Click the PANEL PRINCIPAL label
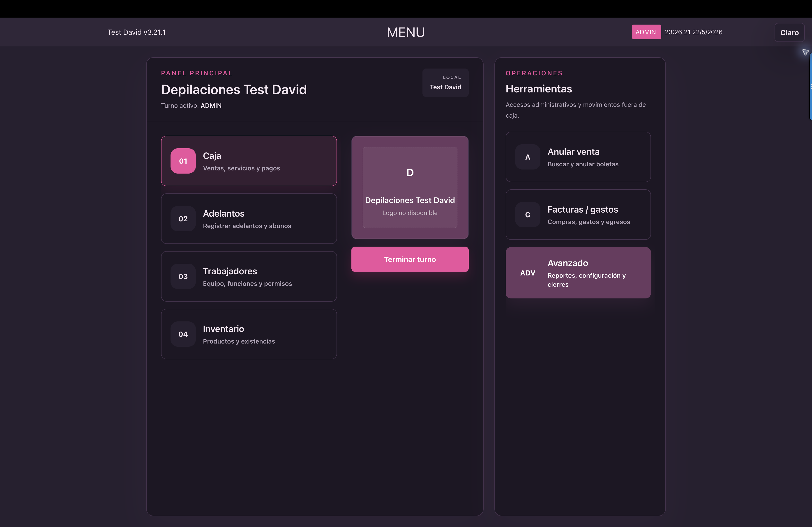The width and height of the screenshot is (812, 527). (196, 73)
